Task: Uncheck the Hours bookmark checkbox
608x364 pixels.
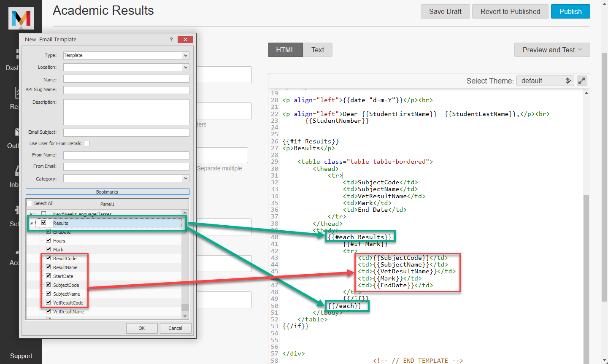Action: point(49,240)
